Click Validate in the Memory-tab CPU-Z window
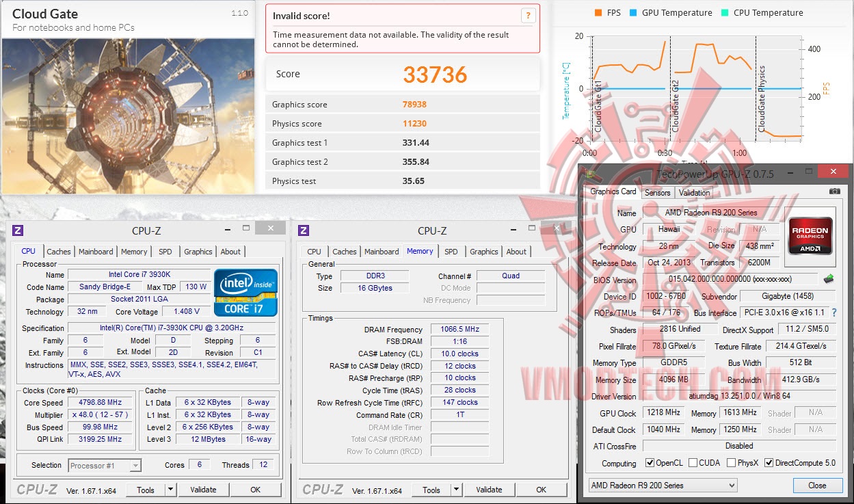Image resolution: width=854 pixels, height=504 pixels. 489,490
